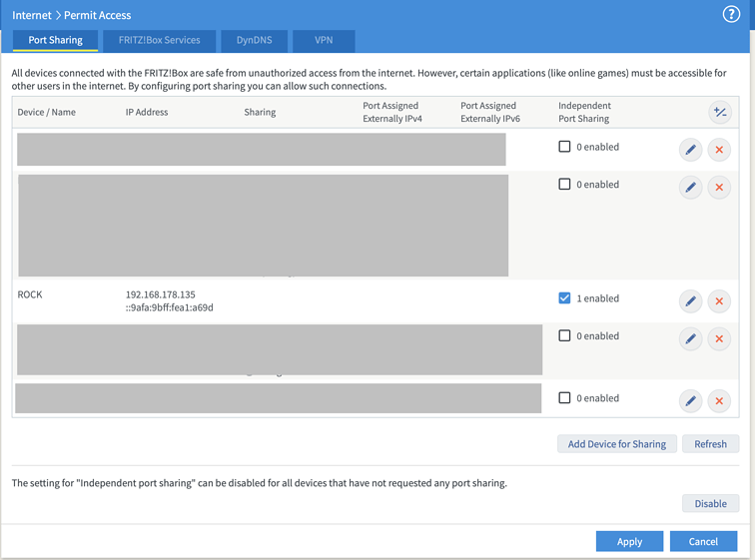
Task: Switch to the FRITZ!Box Services tab
Action: tap(160, 40)
